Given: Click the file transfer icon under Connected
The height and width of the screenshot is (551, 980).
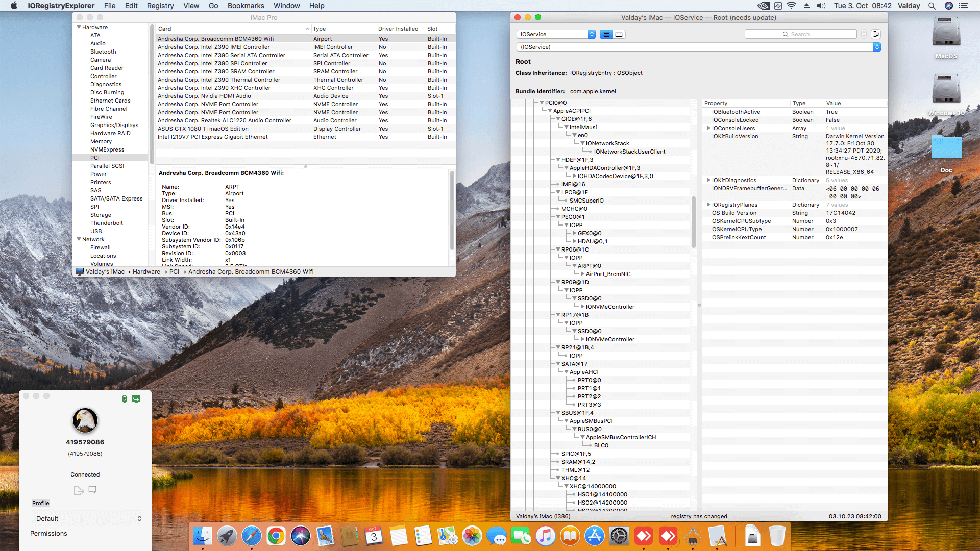Looking at the screenshot, I should coord(79,490).
